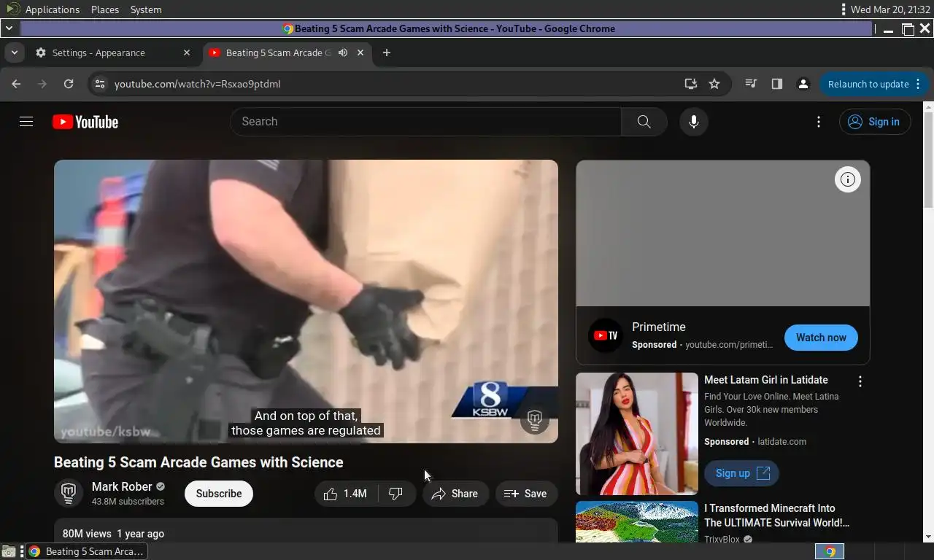Click taskbar entry Beating 5 Scam Arca...

(88, 551)
